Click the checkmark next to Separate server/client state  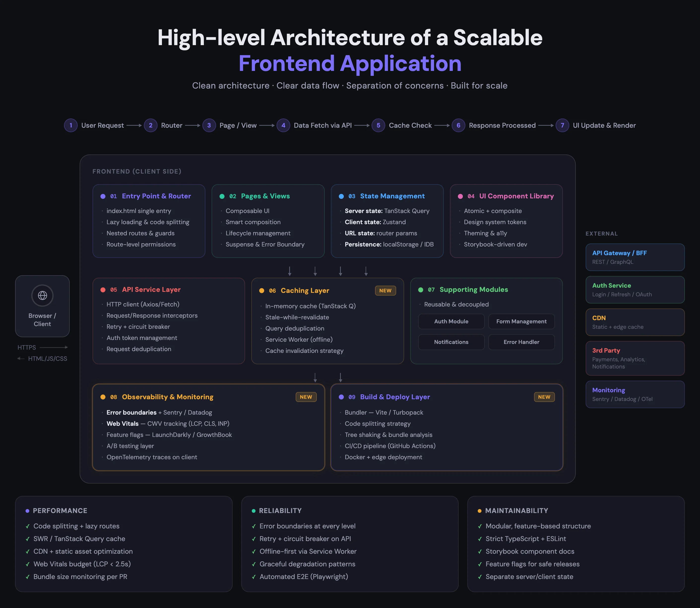click(480, 577)
